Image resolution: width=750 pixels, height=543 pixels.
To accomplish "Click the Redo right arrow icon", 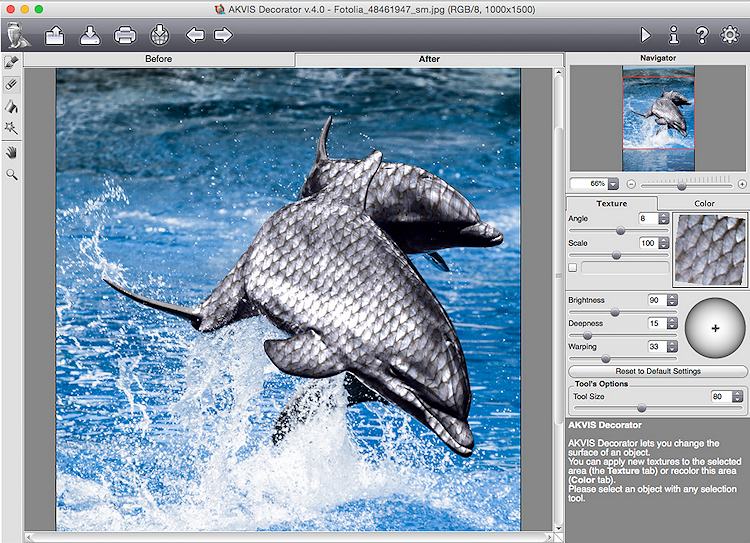I will coord(223,36).
